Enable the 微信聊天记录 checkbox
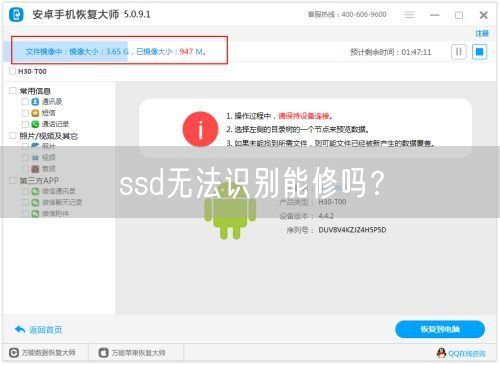The image size is (500, 365). pos(25,202)
